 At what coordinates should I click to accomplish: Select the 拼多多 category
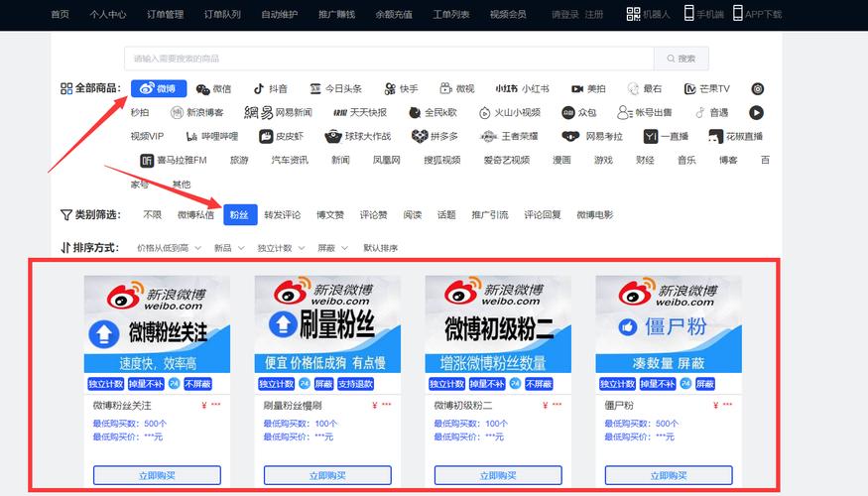coord(434,136)
